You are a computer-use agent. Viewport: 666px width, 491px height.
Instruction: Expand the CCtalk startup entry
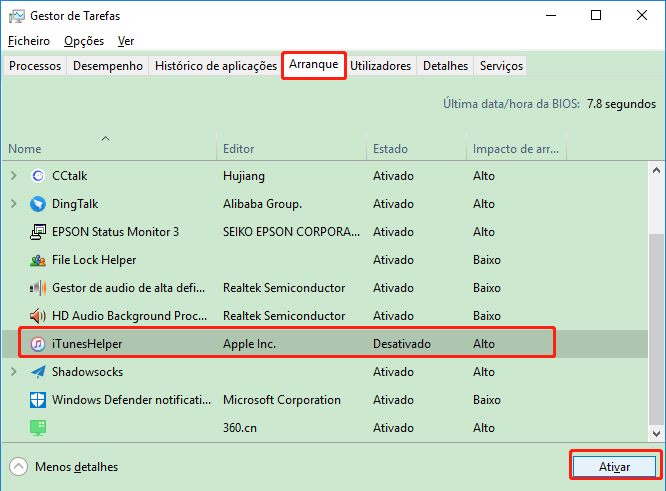click(14, 175)
